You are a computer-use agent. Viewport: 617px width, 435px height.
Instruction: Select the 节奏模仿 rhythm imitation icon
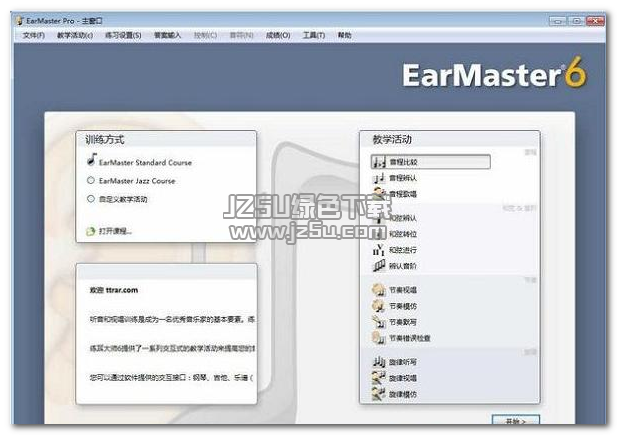pyautogui.click(x=379, y=306)
